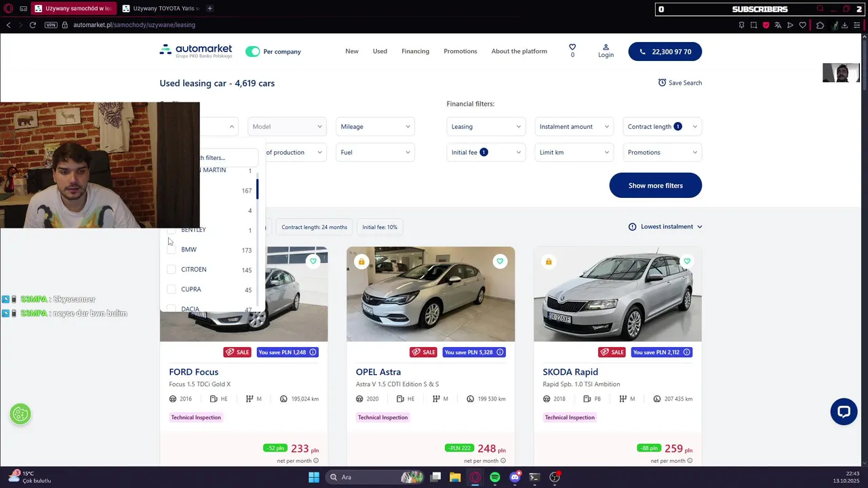Call the 22,300 97 70 phone button
The width and height of the screenshot is (868, 488).
pyautogui.click(x=665, y=52)
